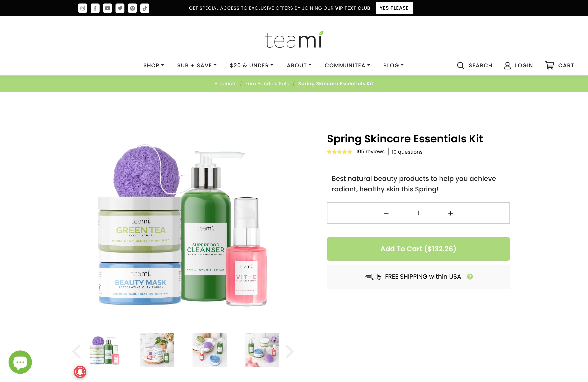Open the chat bubble widget
Screen dimensions: 588x382
pos(20,362)
